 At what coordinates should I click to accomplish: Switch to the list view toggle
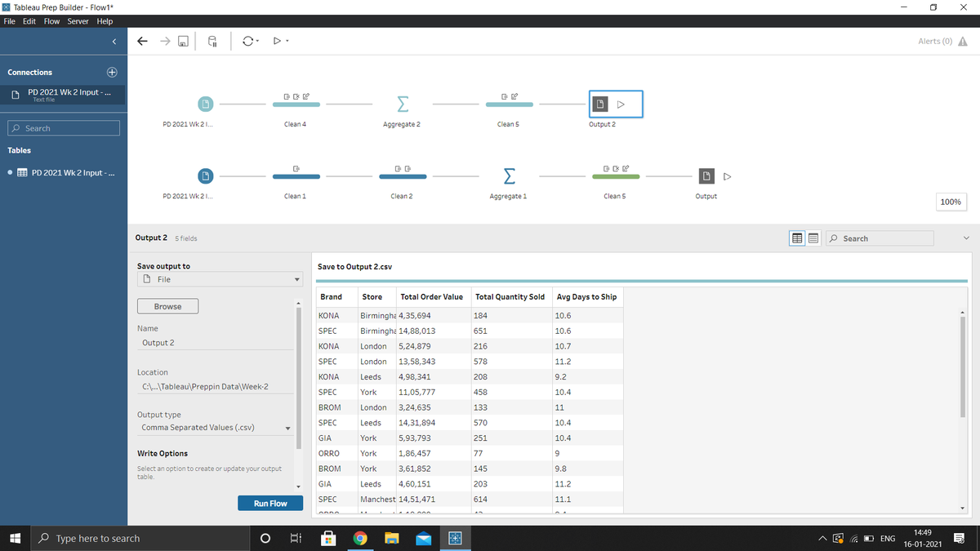tap(813, 238)
